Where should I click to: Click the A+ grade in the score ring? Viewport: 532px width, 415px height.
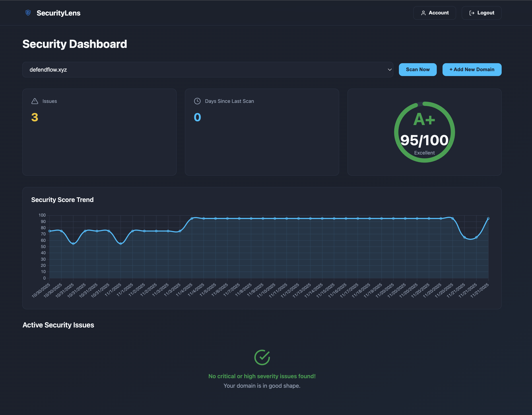tap(424, 119)
